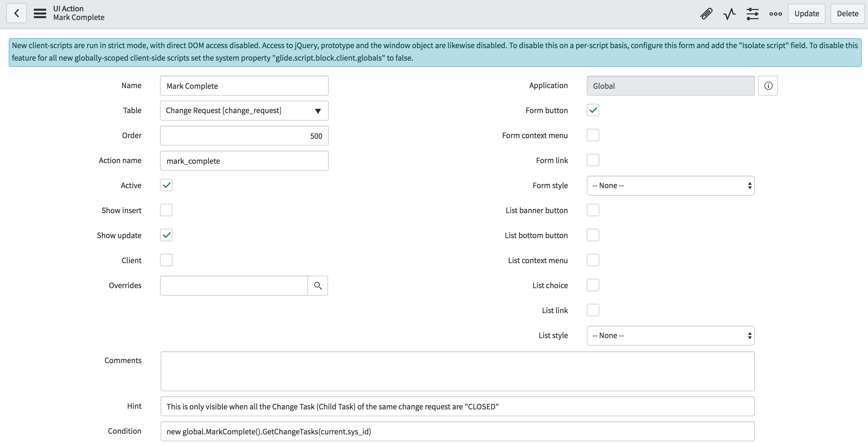Enable the Form link checkbox

[x=593, y=160]
